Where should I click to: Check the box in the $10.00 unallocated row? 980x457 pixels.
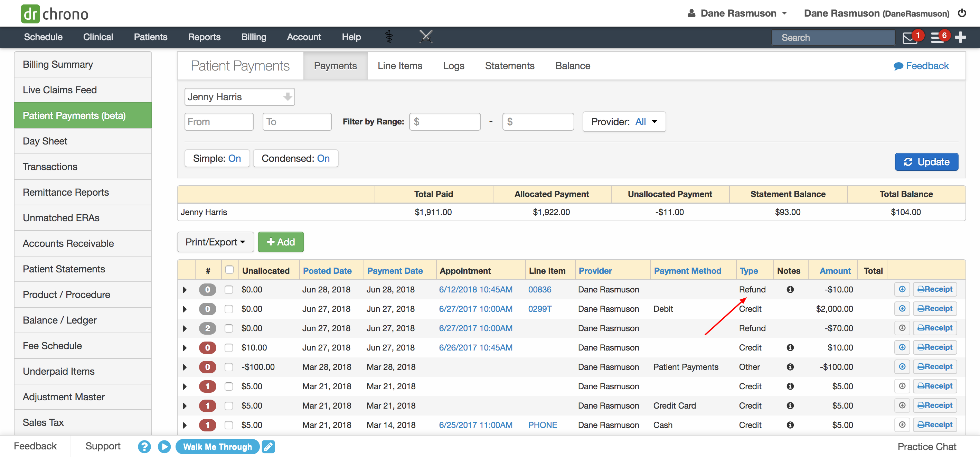[x=229, y=348]
